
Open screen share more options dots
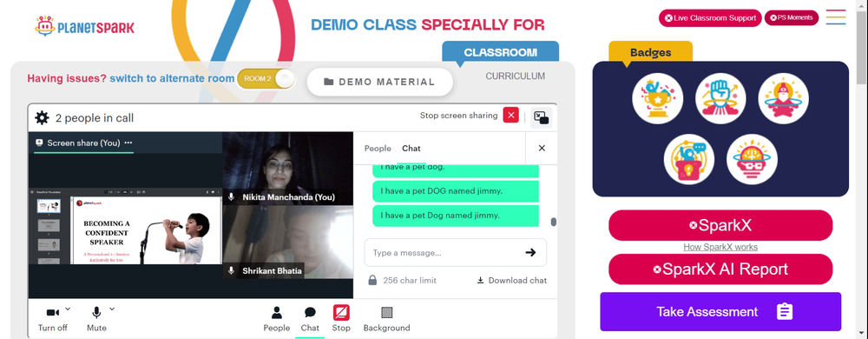[x=128, y=143]
